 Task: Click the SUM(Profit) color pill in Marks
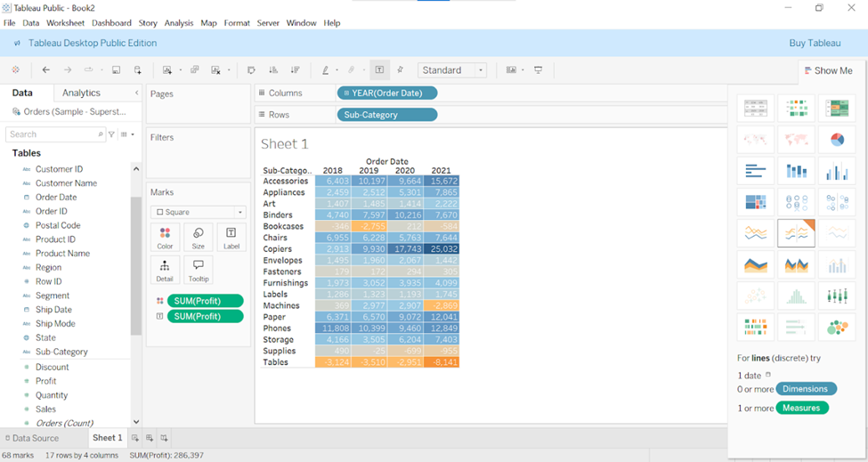pos(206,301)
